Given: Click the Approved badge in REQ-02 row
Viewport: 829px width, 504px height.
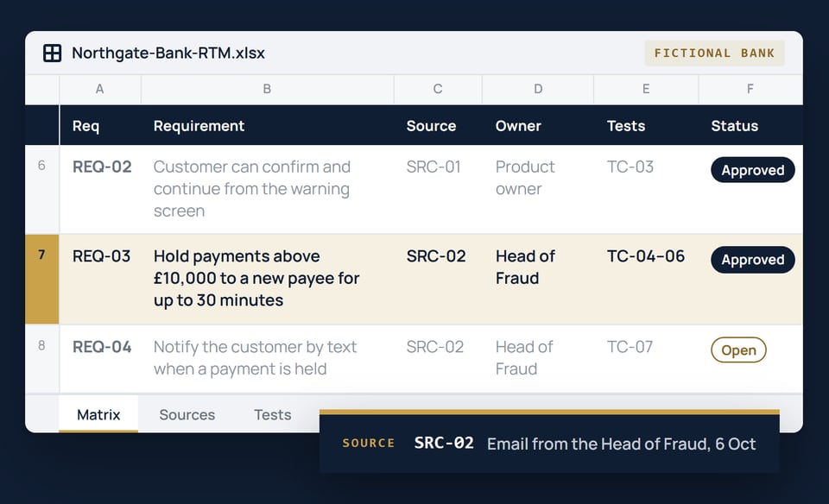Looking at the screenshot, I should point(753,170).
